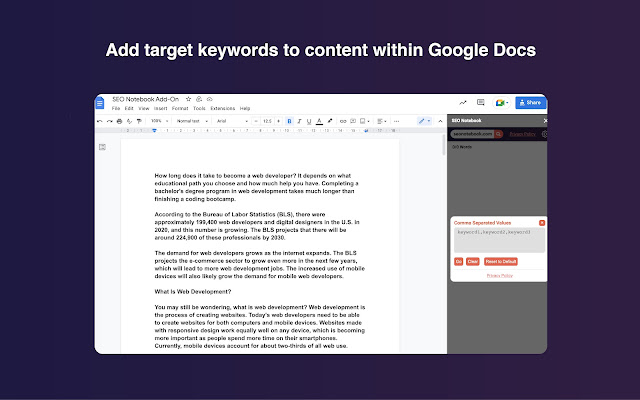The height and width of the screenshot is (400, 640).
Task: Decrease the font size
Action: point(256,121)
